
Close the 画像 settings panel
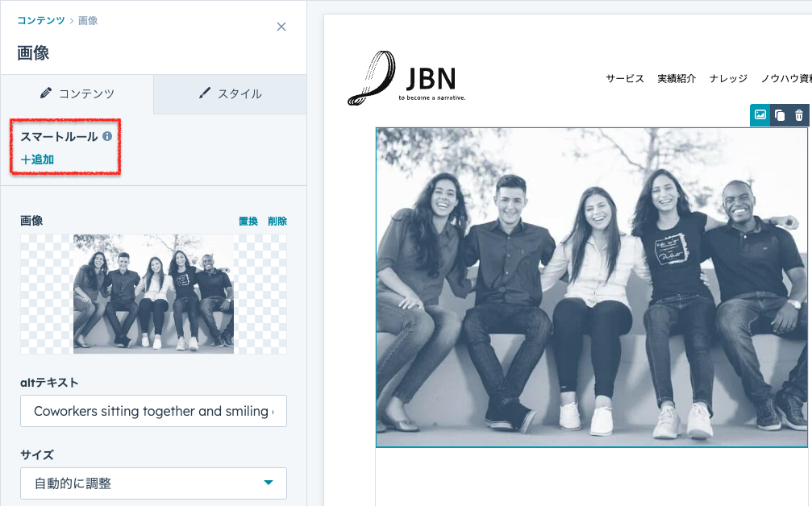(x=281, y=27)
